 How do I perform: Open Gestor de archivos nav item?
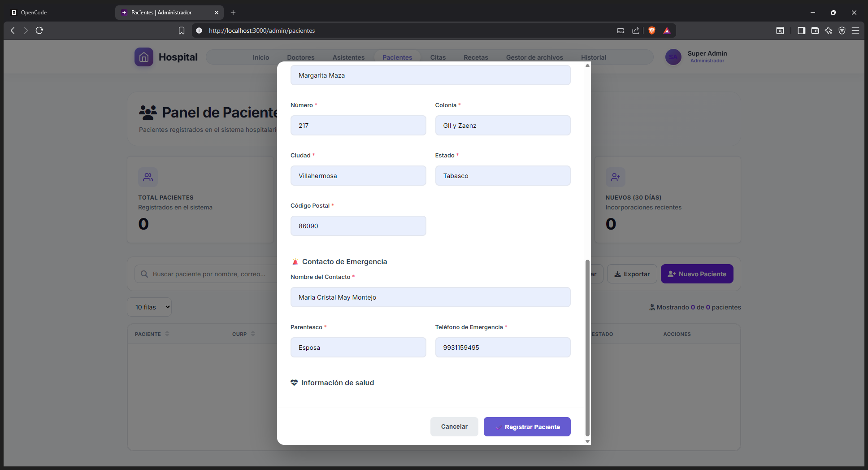tap(534, 57)
